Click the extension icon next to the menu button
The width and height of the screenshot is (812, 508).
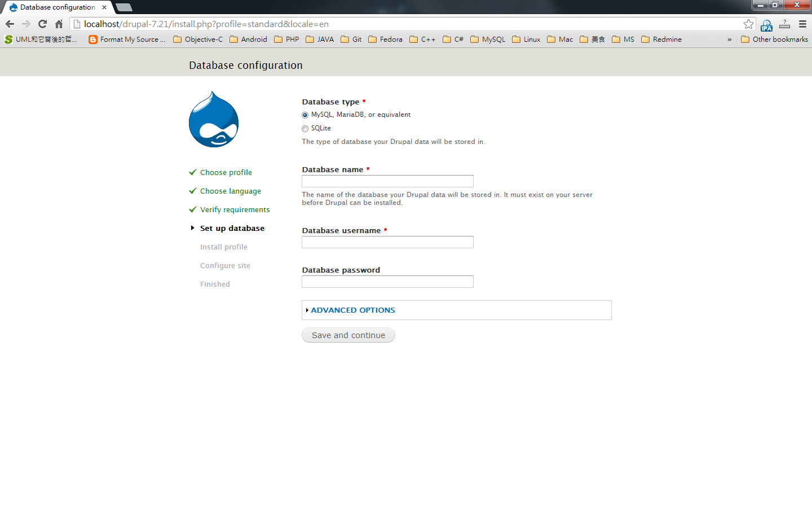[x=784, y=24]
